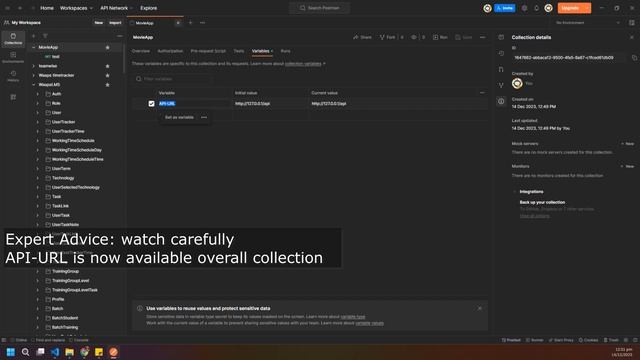Click the current value cell for API-URL
The width and height of the screenshot is (640, 360).
[x=398, y=104]
